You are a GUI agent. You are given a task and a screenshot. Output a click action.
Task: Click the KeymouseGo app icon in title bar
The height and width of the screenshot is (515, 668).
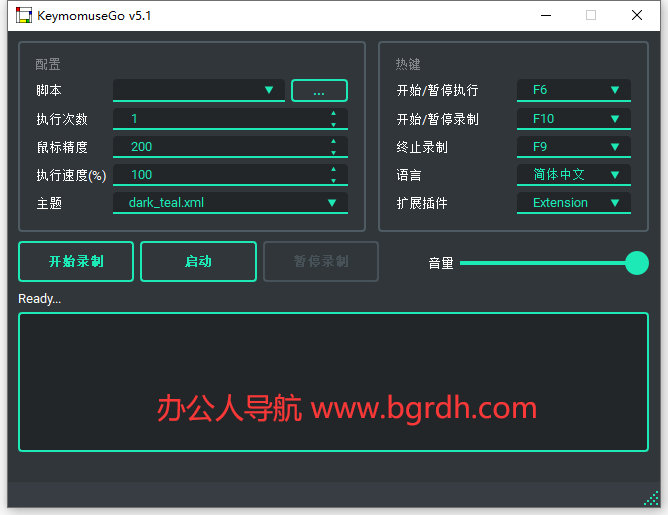pos(23,16)
